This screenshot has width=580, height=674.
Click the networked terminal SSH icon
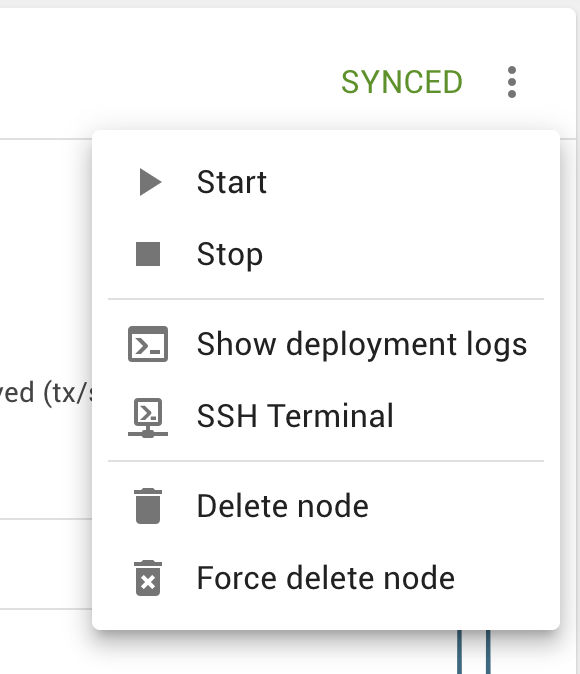point(148,418)
